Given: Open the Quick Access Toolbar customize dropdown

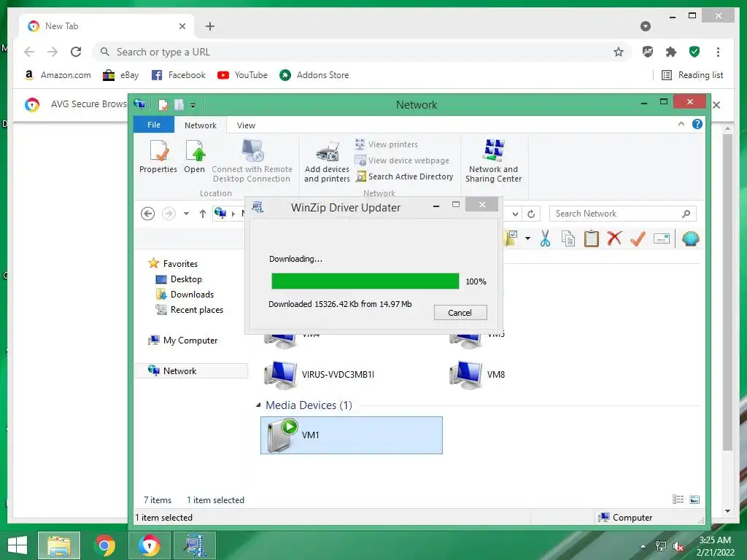Looking at the screenshot, I should coord(193,105).
